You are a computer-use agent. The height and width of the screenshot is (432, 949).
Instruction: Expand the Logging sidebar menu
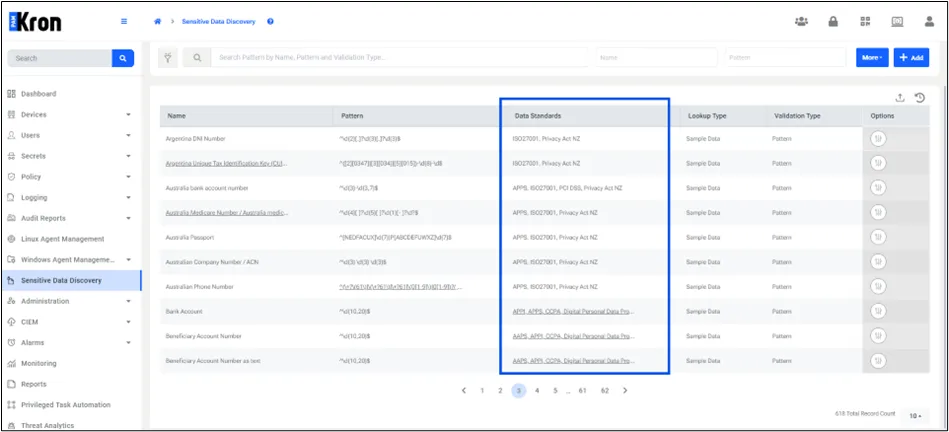coord(128,197)
